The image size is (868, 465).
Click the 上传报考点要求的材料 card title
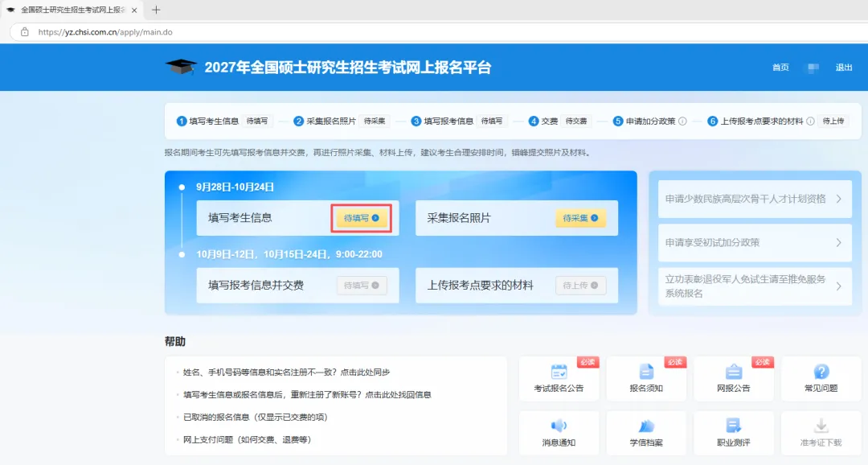click(x=480, y=286)
